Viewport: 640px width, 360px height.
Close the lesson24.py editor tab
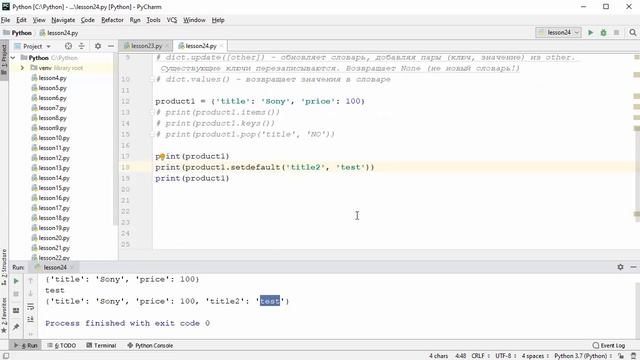click(222, 46)
